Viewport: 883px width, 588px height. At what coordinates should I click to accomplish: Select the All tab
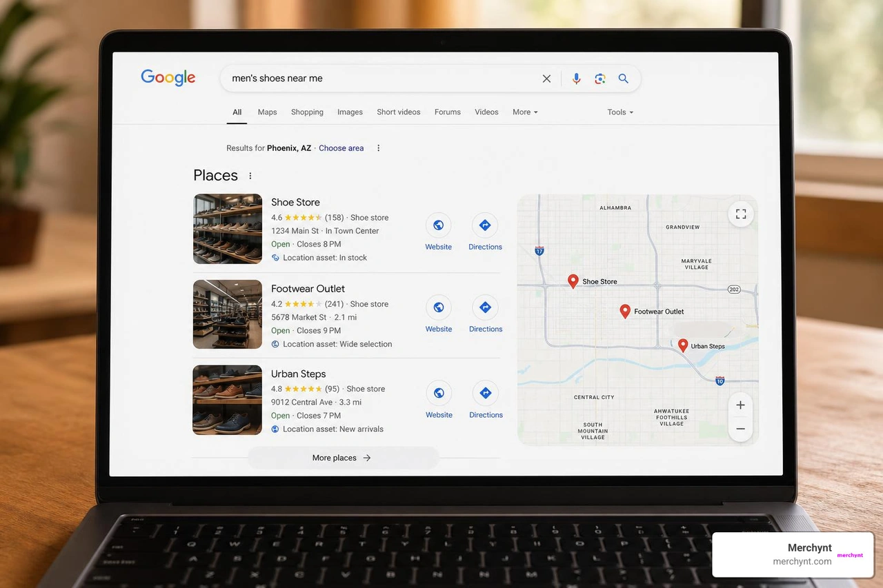click(x=237, y=112)
